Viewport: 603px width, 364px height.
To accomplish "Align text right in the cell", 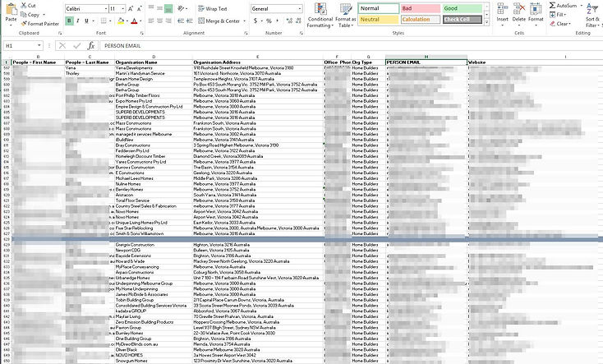I will pyautogui.click(x=168, y=21).
